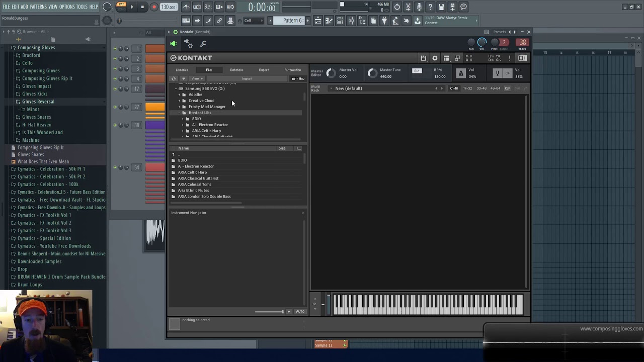The width and height of the screenshot is (644, 362).
Task: Click the Kontakt exclamation panic icon
Action: tap(510, 58)
